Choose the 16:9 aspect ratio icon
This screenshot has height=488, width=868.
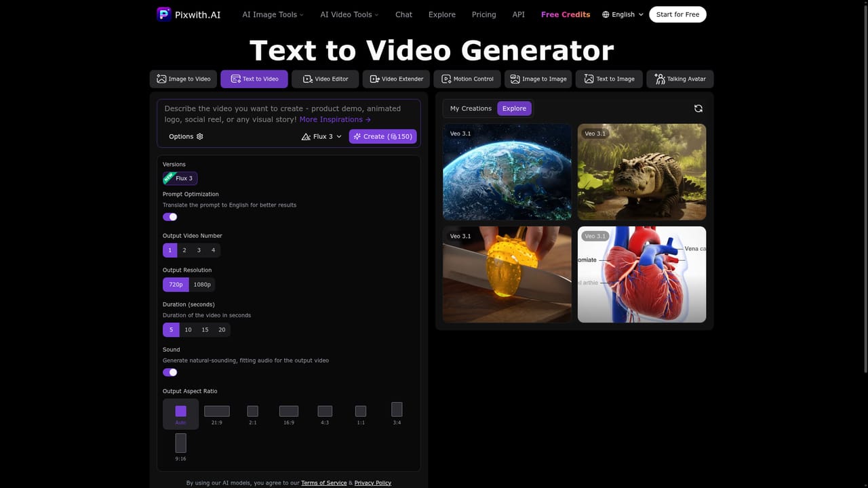[289, 411]
